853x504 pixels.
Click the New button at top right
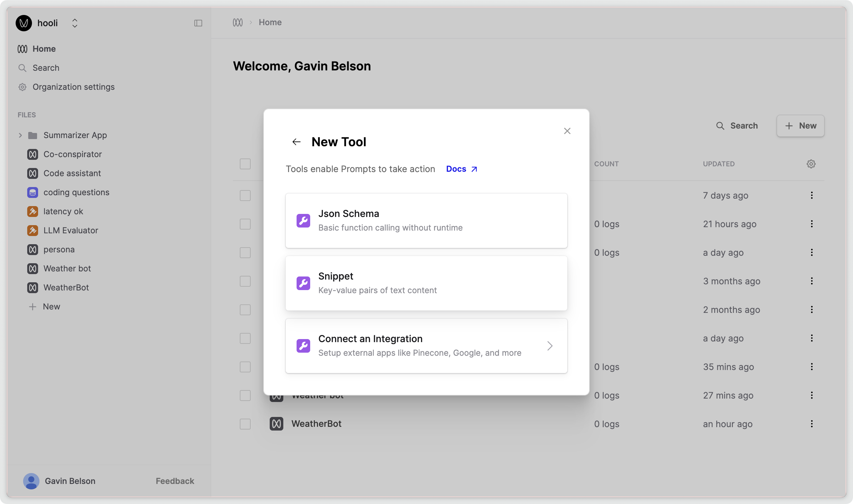pyautogui.click(x=800, y=125)
